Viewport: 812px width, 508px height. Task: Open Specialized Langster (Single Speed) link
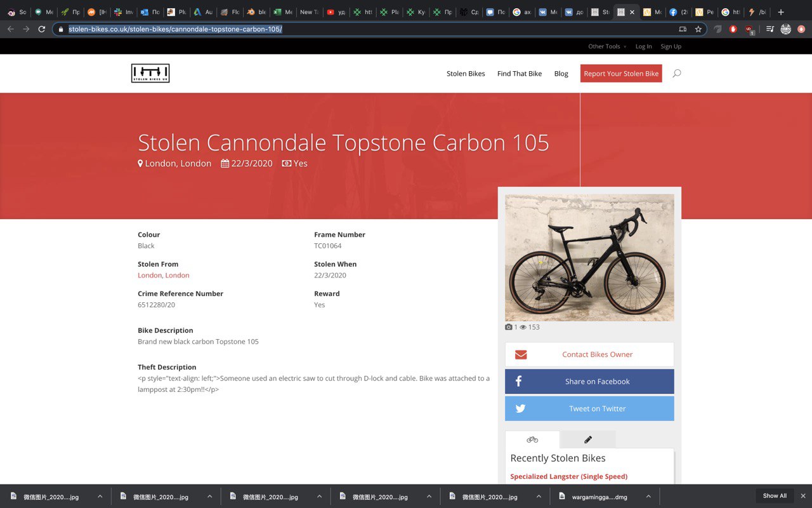click(569, 476)
